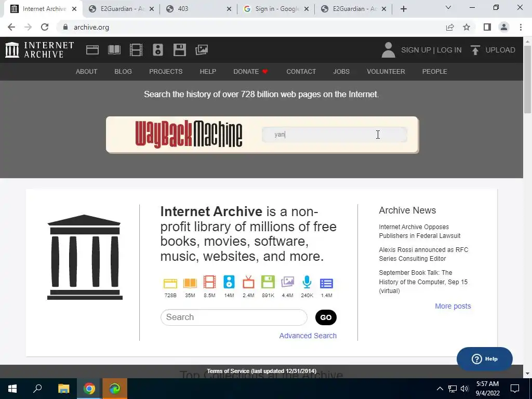The width and height of the screenshot is (532, 399).
Task: Open the green software icon labeled 891K
Action: (268, 282)
